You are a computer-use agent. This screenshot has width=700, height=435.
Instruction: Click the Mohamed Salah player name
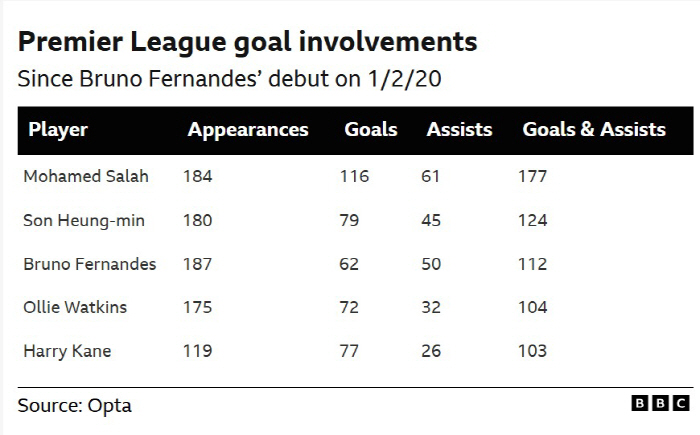click(x=86, y=176)
